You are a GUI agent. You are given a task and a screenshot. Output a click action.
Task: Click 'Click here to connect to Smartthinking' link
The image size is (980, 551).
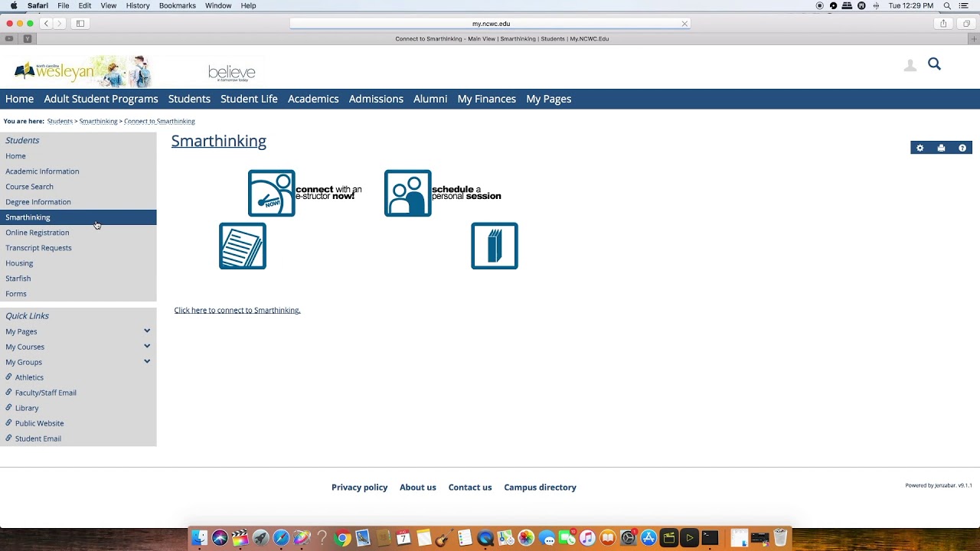237,310
